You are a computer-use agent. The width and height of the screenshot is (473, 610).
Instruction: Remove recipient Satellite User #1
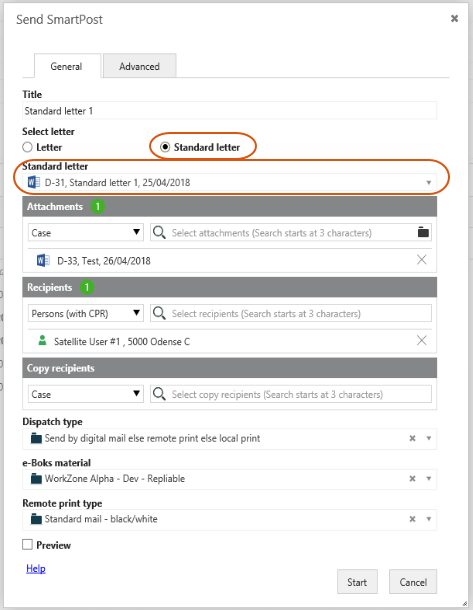421,341
